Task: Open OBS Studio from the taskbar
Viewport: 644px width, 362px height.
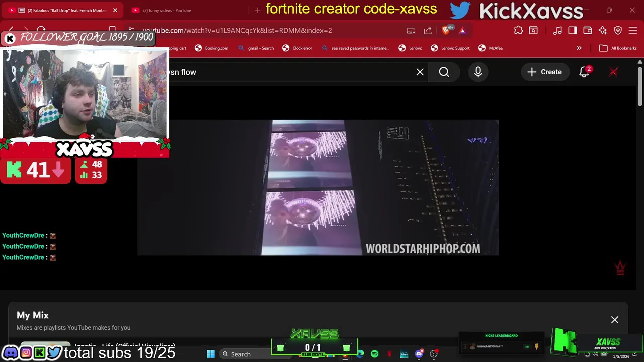Action: [433, 354]
